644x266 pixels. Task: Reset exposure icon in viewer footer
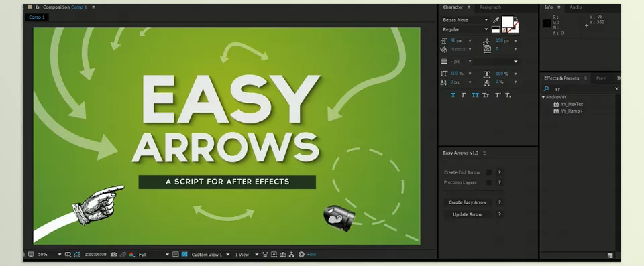(301, 255)
